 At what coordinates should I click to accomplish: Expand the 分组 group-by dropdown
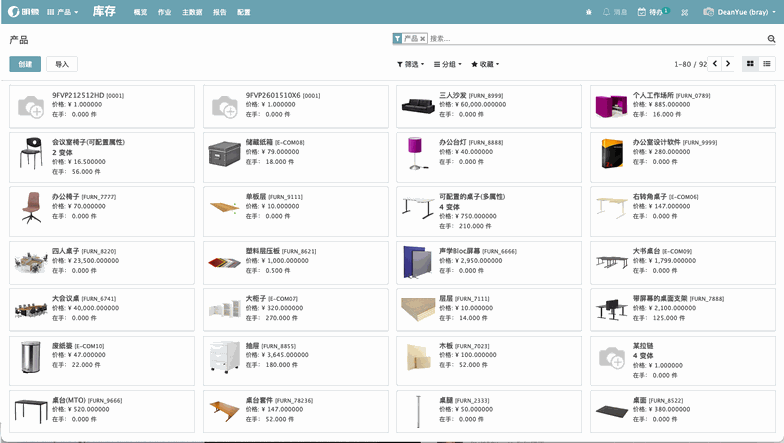tap(448, 64)
